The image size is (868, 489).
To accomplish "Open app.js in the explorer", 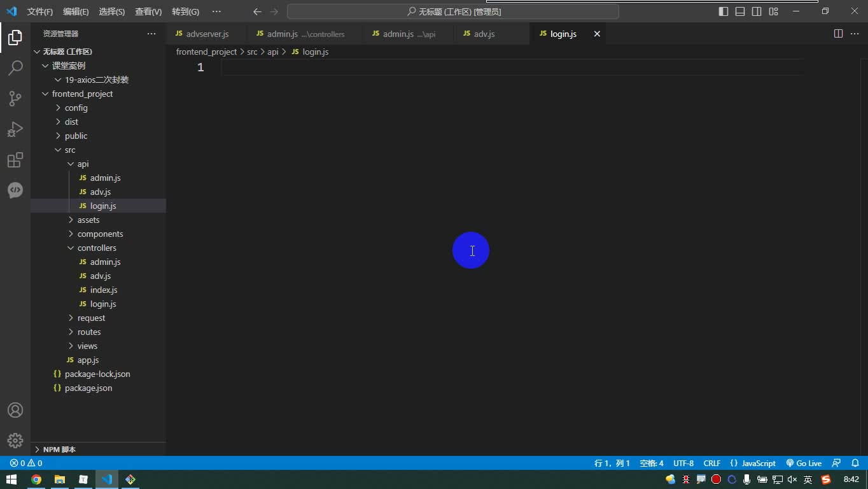I will (88, 360).
